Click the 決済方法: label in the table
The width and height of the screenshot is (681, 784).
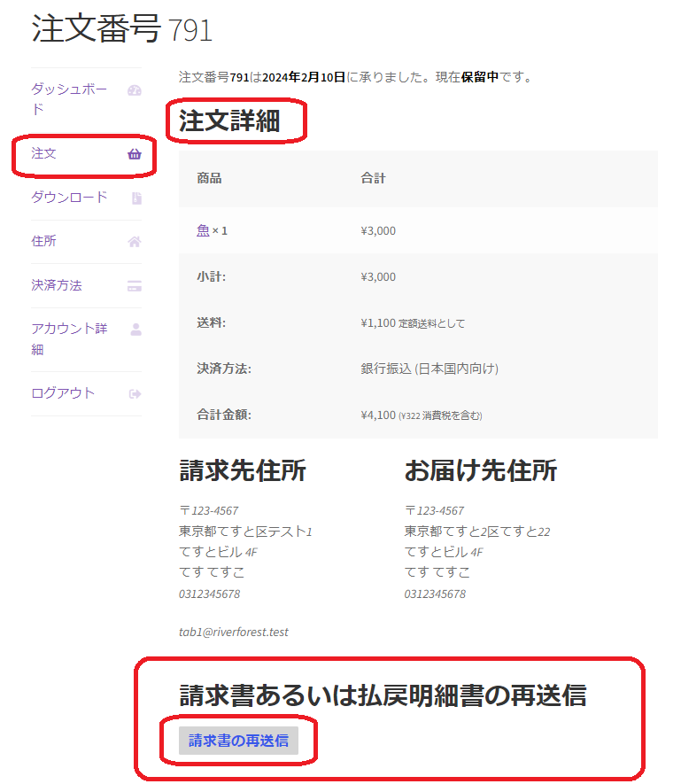pyautogui.click(x=224, y=369)
